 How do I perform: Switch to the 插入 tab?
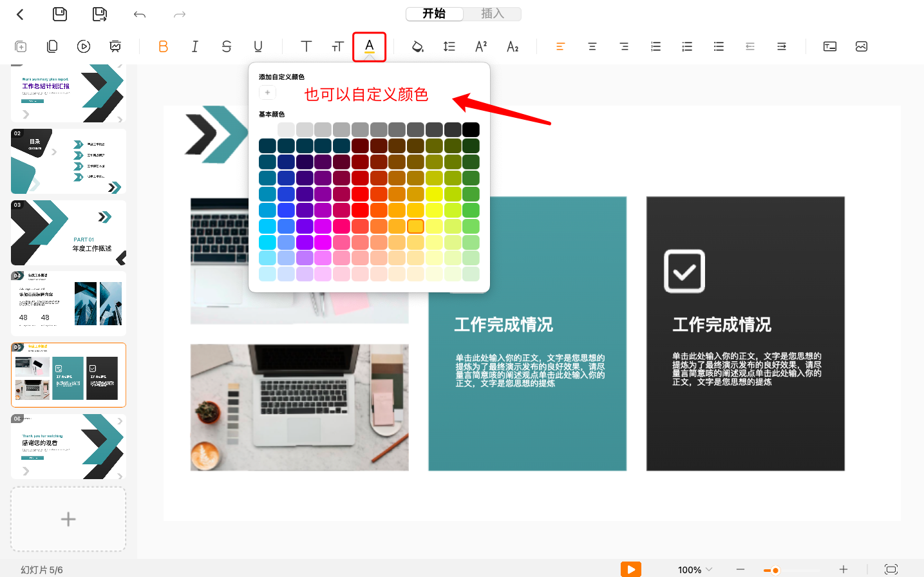click(492, 14)
